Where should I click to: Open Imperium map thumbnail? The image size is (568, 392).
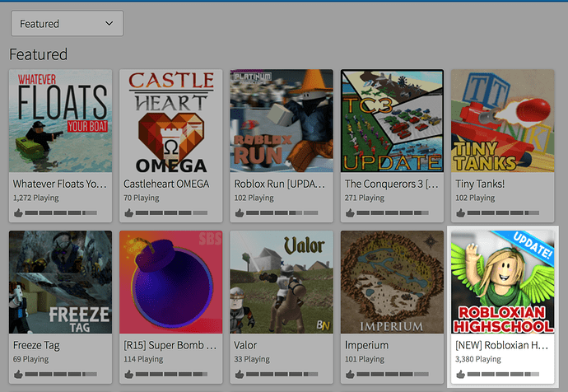pyautogui.click(x=392, y=282)
